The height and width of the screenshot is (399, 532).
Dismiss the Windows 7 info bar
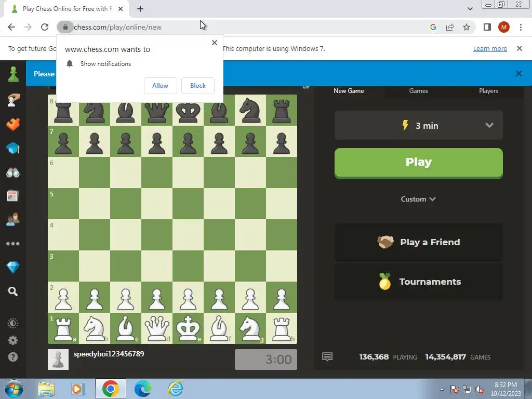tap(520, 48)
